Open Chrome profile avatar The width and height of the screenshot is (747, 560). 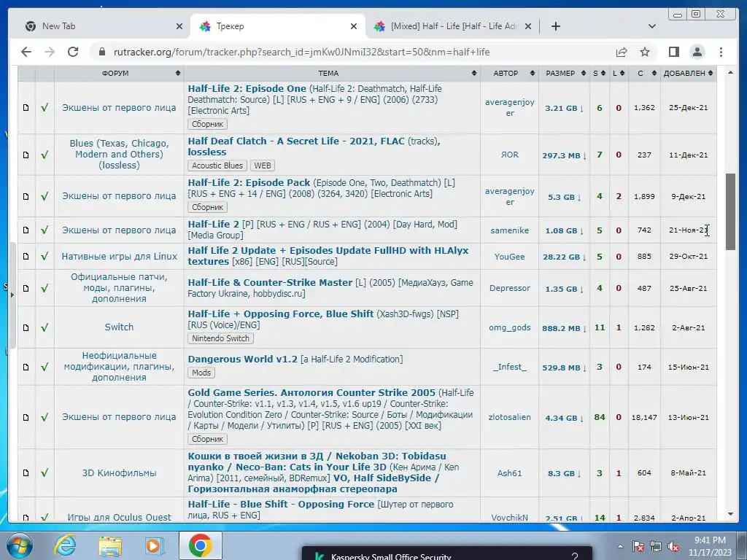click(x=697, y=52)
